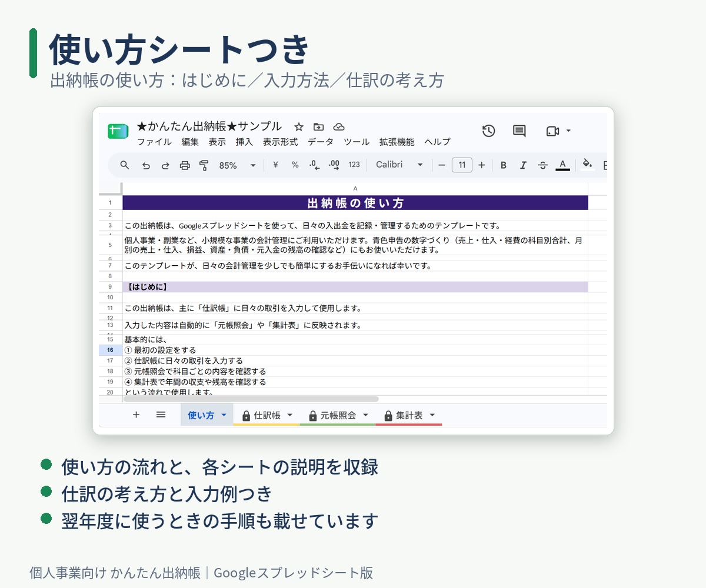Open version history clock icon
706x588 pixels.
pyautogui.click(x=488, y=131)
